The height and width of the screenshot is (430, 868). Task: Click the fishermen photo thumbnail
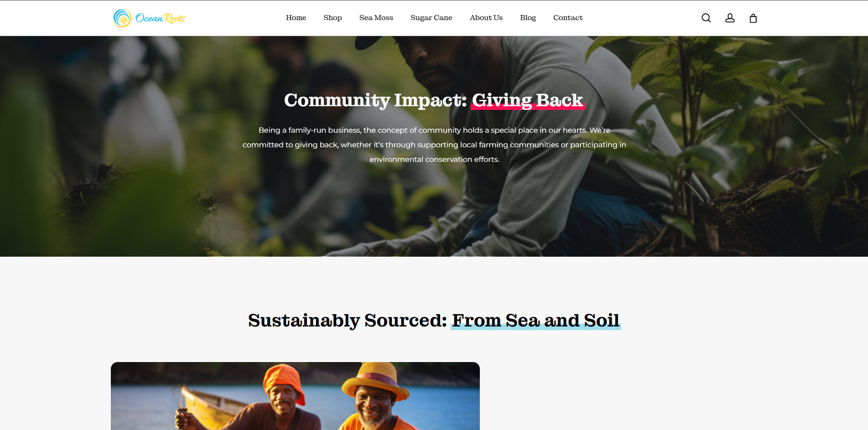coord(295,396)
